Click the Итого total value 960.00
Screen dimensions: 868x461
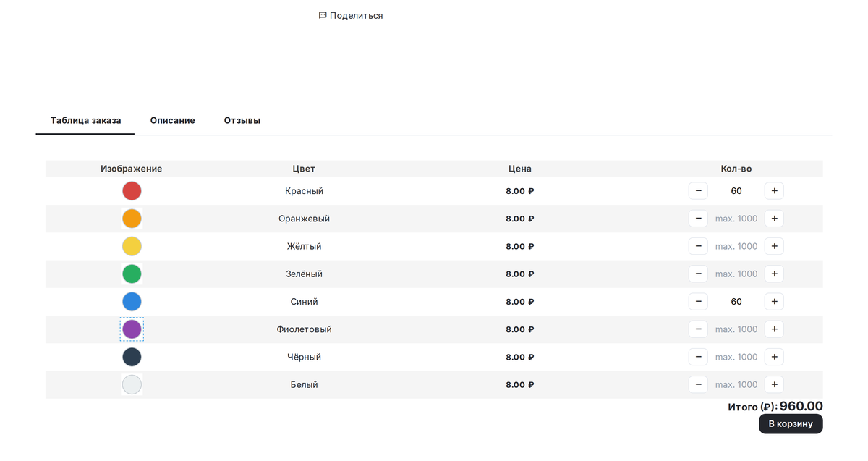pyautogui.click(x=801, y=407)
